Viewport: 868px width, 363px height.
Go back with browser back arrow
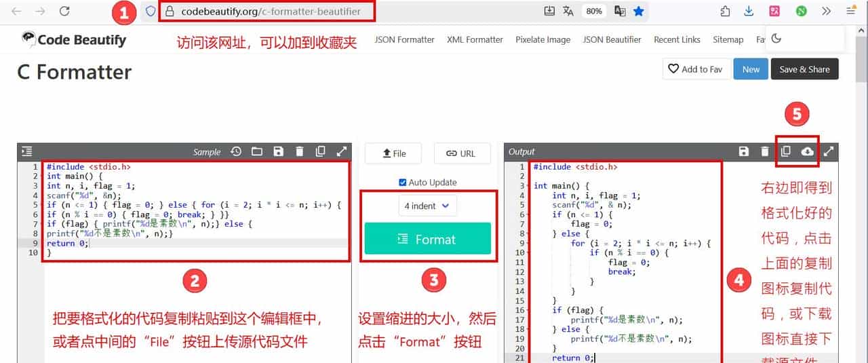coord(17,11)
